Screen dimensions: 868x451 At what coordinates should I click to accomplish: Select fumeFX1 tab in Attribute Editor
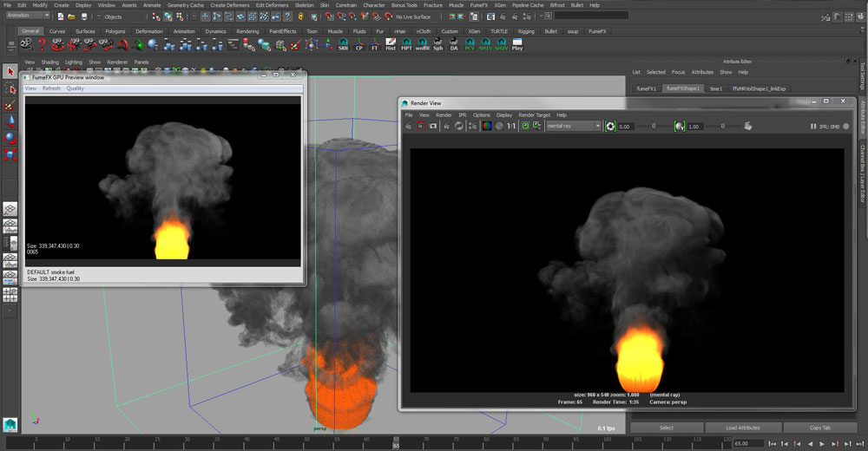[646, 88]
